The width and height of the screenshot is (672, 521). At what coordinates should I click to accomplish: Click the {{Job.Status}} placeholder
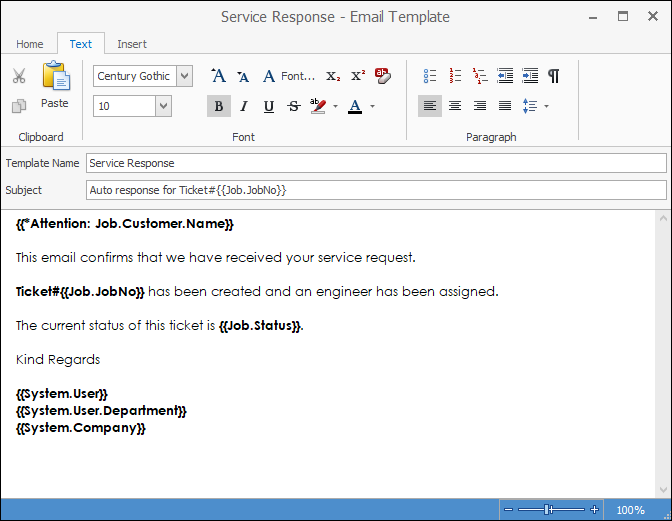tap(260, 326)
